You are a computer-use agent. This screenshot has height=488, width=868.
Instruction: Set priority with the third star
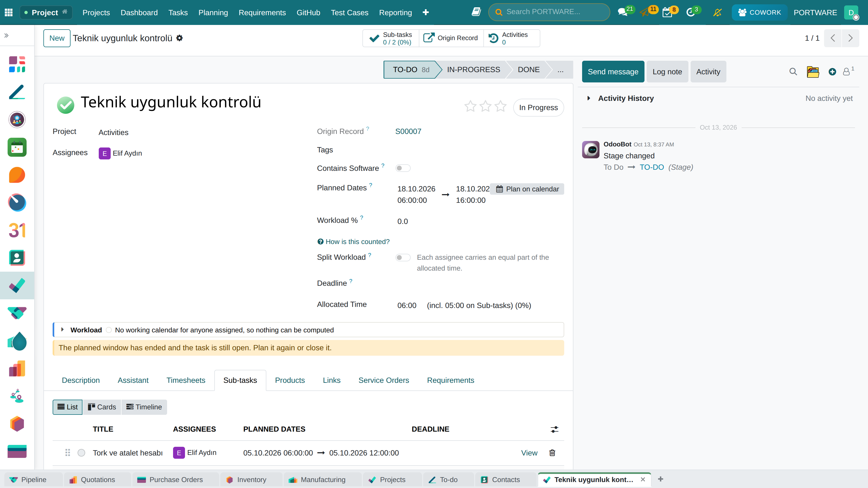[501, 107]
